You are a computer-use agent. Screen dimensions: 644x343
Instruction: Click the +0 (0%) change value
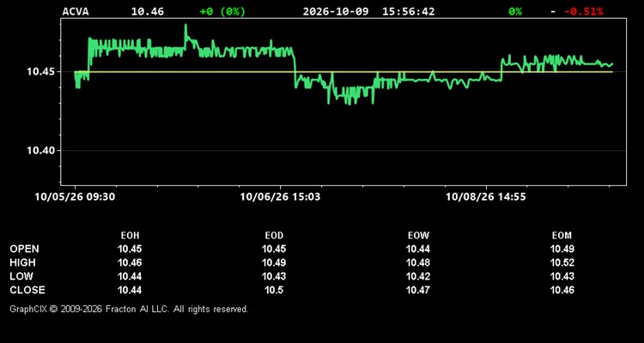(222, 11)
